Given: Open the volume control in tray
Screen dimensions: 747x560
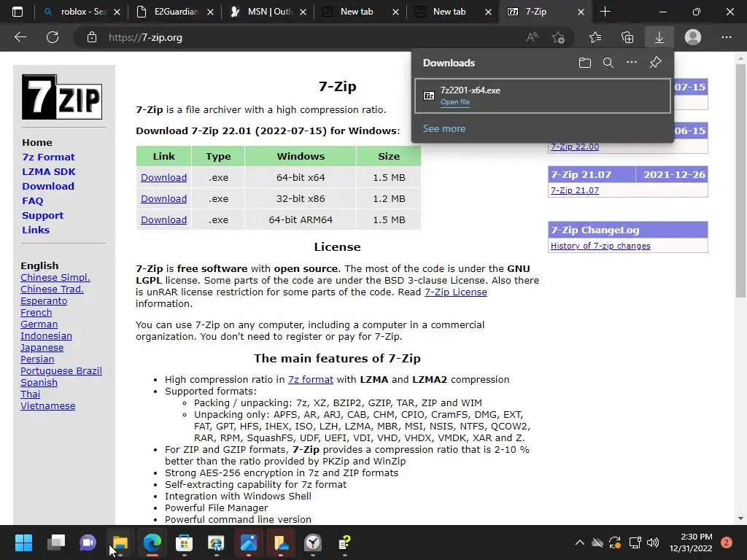Looking at the screenshot, I should coord(653,542).
